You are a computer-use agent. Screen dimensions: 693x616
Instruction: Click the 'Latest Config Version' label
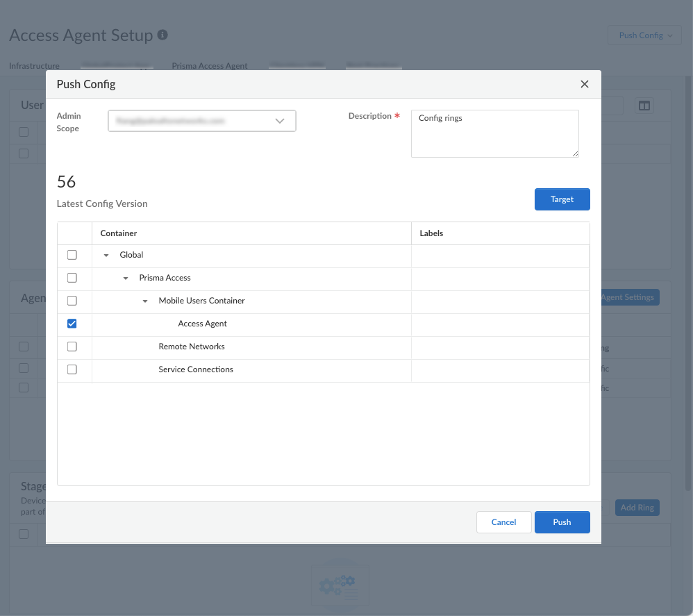(102, 203)
